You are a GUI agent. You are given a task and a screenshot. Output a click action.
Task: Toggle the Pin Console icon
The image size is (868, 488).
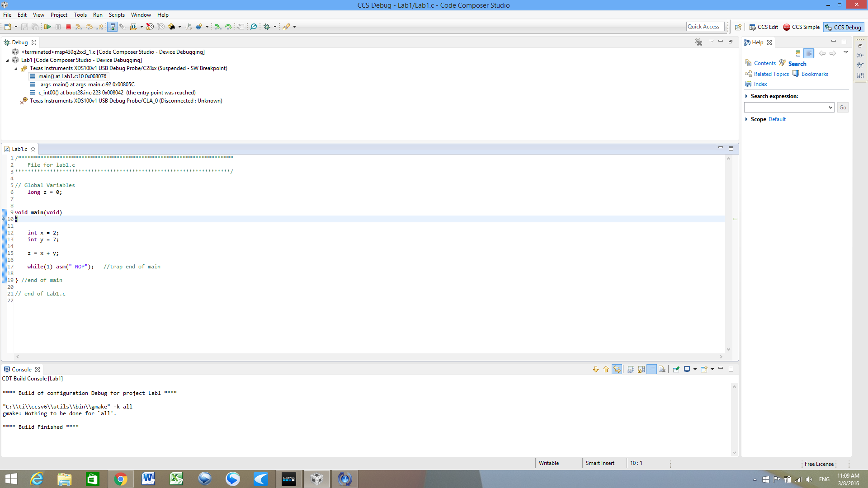click(676, 369)
